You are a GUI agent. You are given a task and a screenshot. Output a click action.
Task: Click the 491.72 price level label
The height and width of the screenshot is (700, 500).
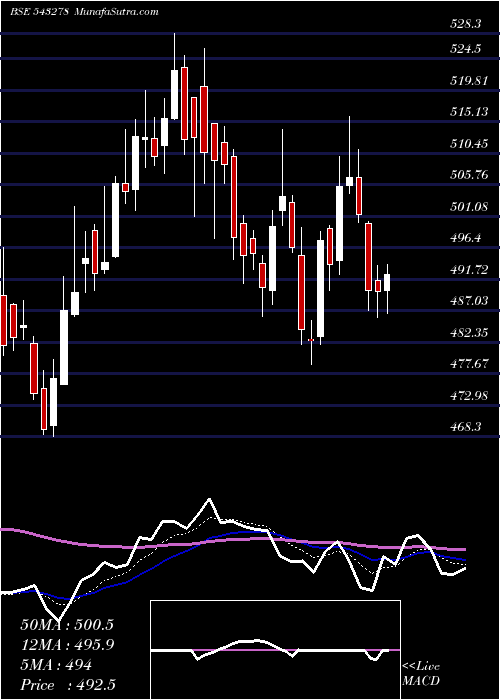pyautogui.click(x=467, y=270)
